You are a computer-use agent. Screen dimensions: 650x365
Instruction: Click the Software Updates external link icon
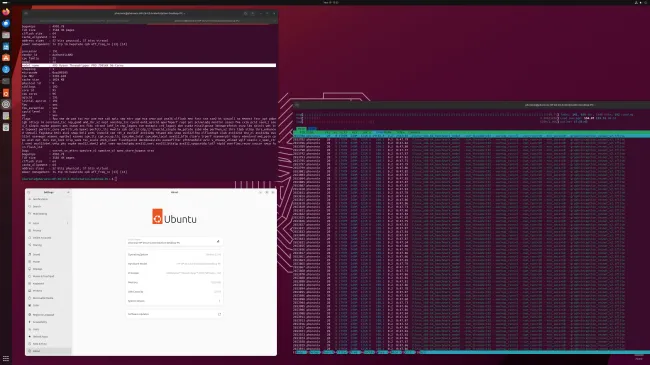coord(219,314)
